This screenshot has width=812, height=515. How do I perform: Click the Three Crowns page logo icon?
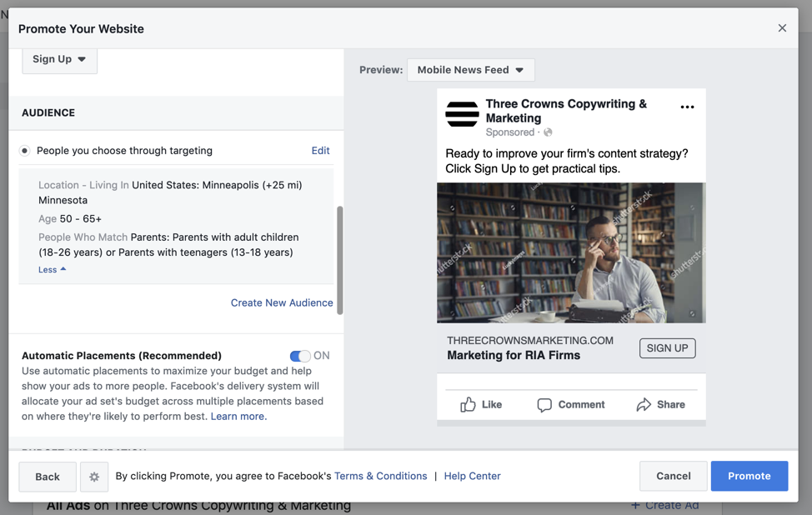click(x=462, y=114)
